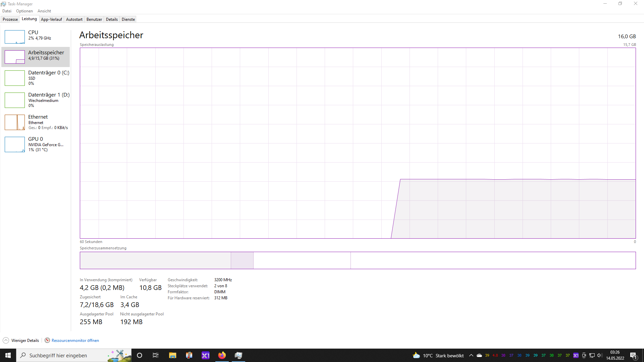Click the Windows Start button
Screen dimensions: 644x362
point(8,355)
